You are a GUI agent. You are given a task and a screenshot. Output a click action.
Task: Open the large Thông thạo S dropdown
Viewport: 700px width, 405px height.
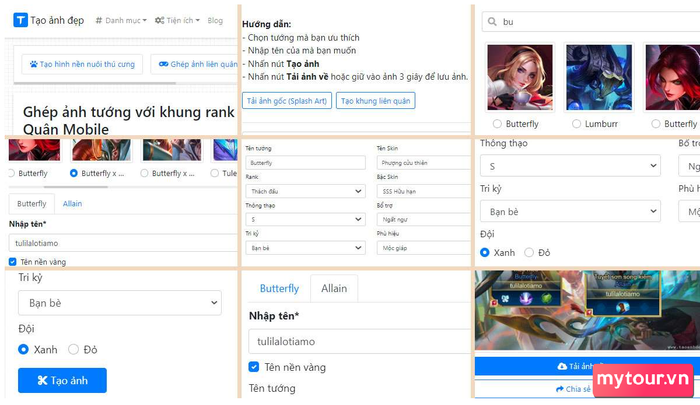click(570, 166)
